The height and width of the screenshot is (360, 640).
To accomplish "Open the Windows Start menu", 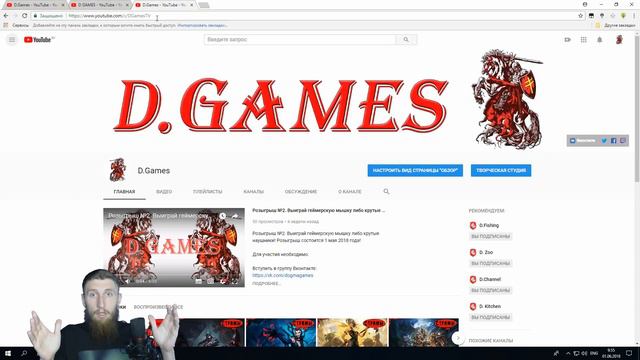I will click(x=7, y=353).
